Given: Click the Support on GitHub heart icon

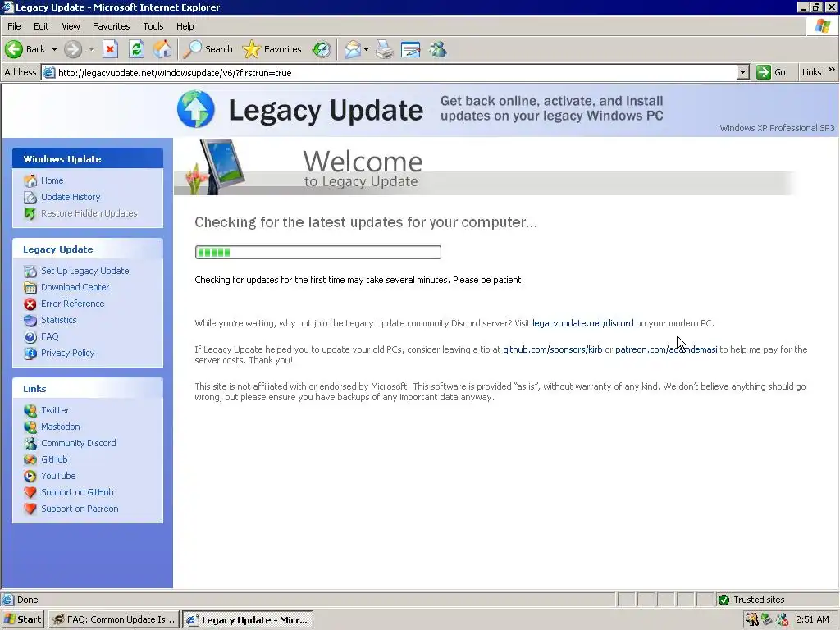Looking at the screenshot, I should coord(30,492).
